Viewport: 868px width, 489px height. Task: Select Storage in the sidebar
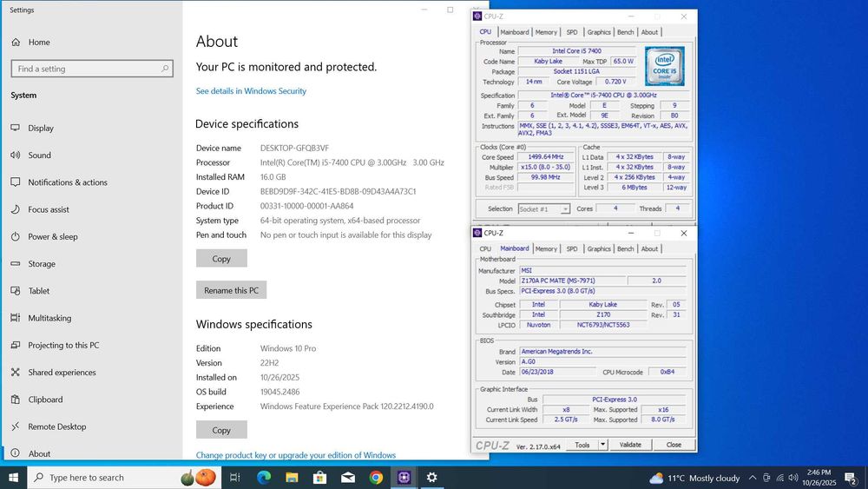click(41, 264)
